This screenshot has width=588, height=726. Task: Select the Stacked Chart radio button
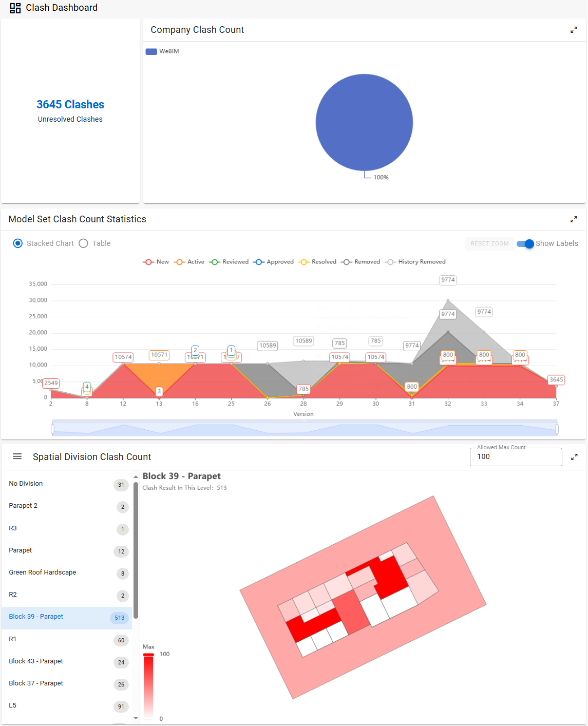point(18,243)
